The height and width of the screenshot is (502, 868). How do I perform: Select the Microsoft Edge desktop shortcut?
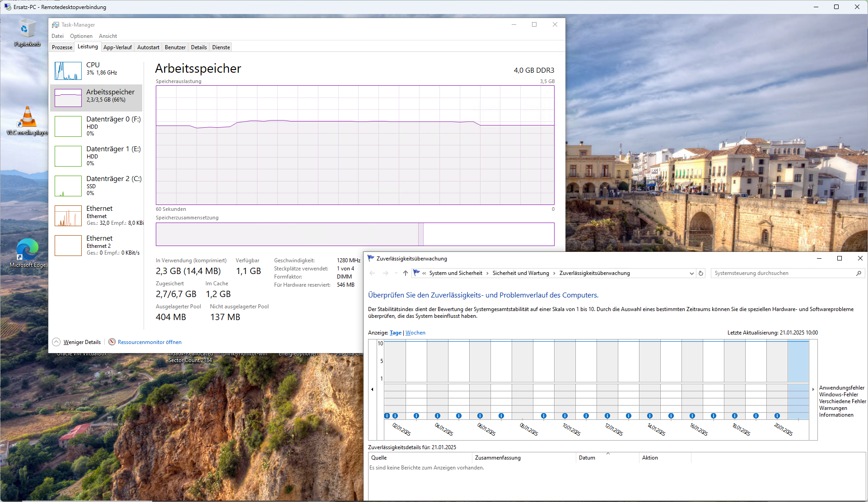click(x=28, y=253)
